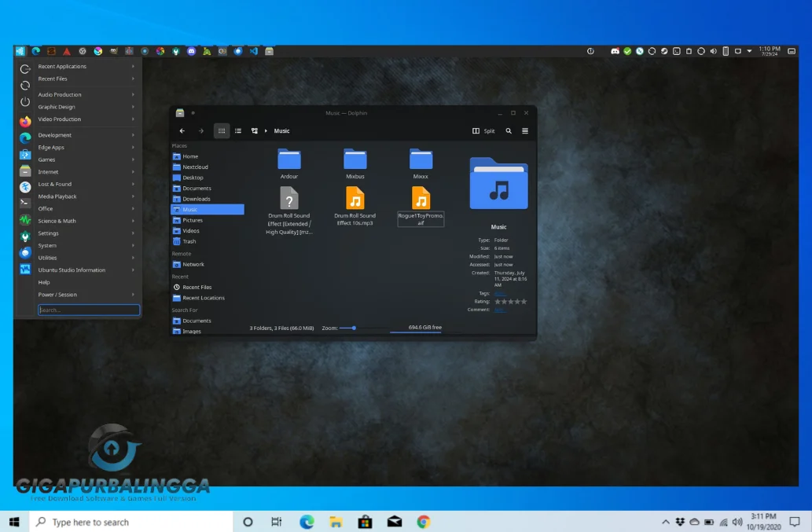Toggle the icons view mode in Dolphin
Screen dimensions: 812x532
[222, 131]
